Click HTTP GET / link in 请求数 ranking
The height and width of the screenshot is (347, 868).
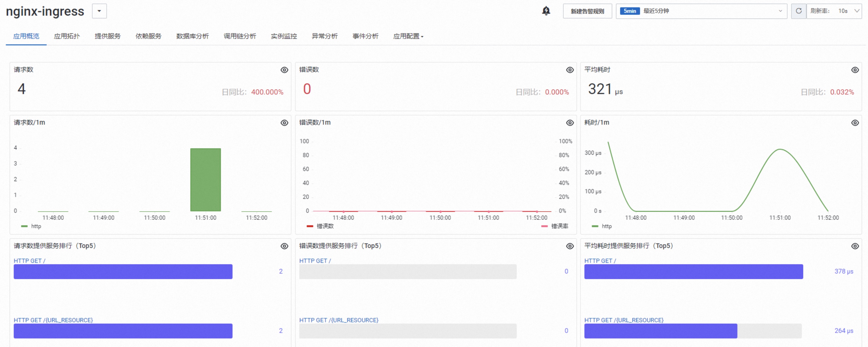[x=29, y=261]
